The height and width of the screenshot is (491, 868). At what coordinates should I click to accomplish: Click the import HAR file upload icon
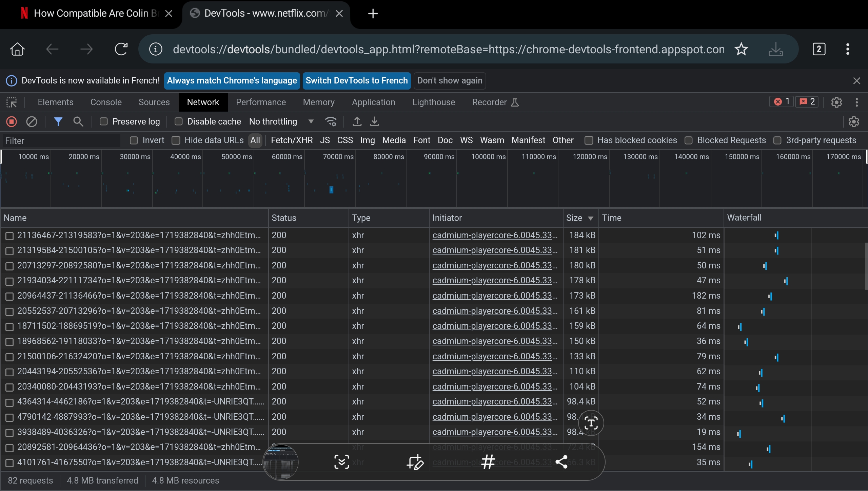(357, 121)
